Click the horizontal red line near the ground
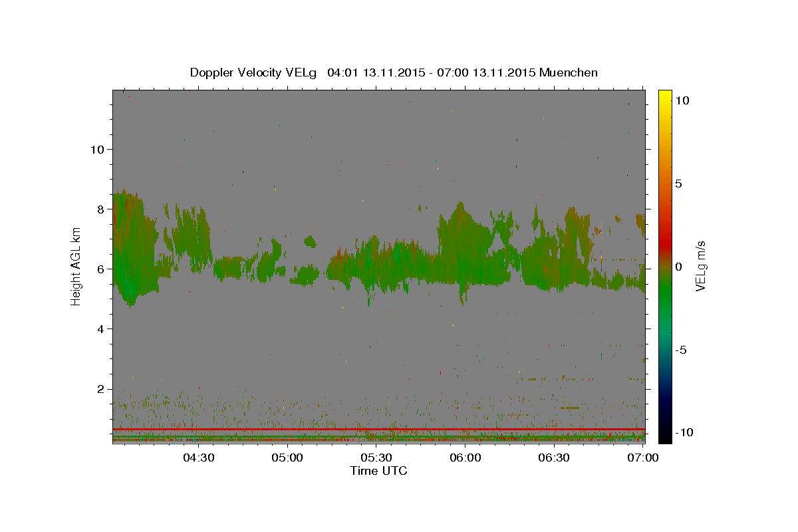This screenshot has height=532, width=798. [378, 429]
